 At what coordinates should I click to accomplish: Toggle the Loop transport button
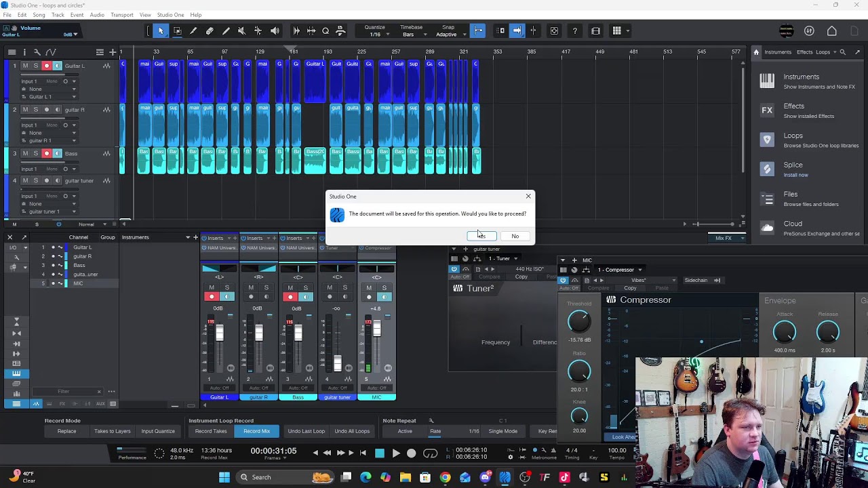click(430, 453)
